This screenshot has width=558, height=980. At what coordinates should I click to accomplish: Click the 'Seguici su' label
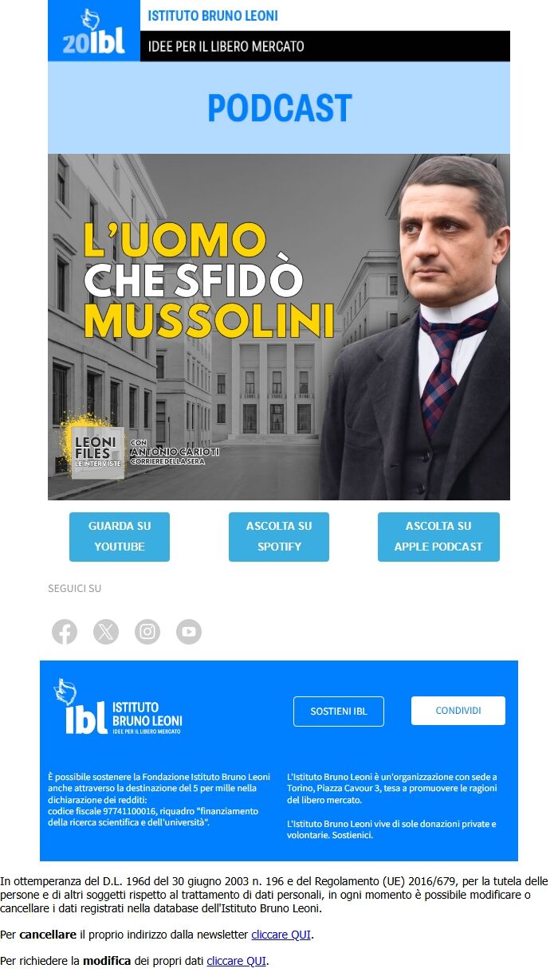(74, 589)
